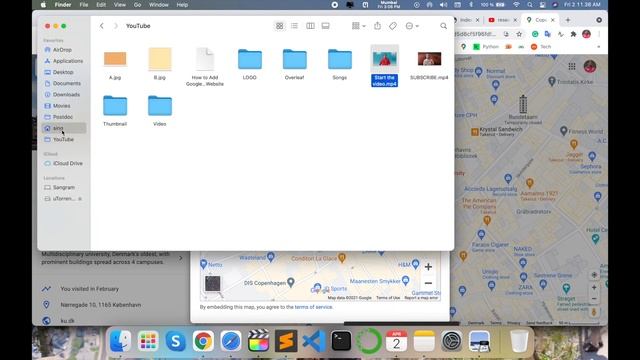The width and height of the screenshot is (640, 360).
Task: Select AirDrop in the Finder sidebar
Action: point(63,50)
